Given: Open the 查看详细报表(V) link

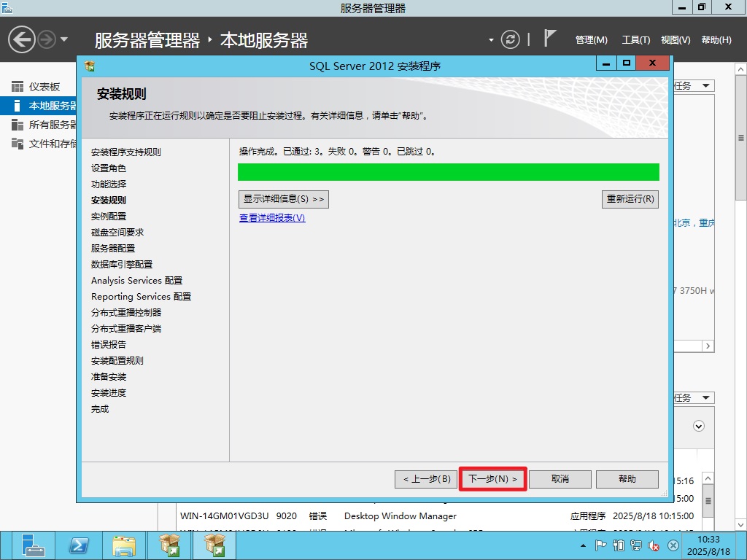Looking at the screenshot, I should coord(272,217).
